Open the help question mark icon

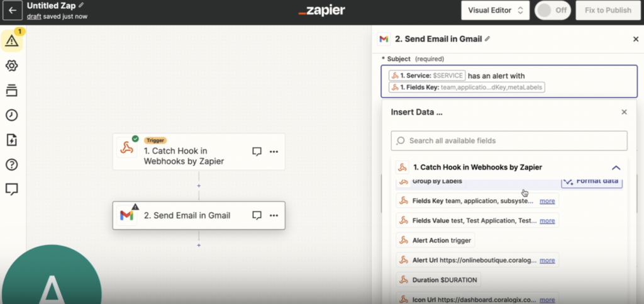11,165
